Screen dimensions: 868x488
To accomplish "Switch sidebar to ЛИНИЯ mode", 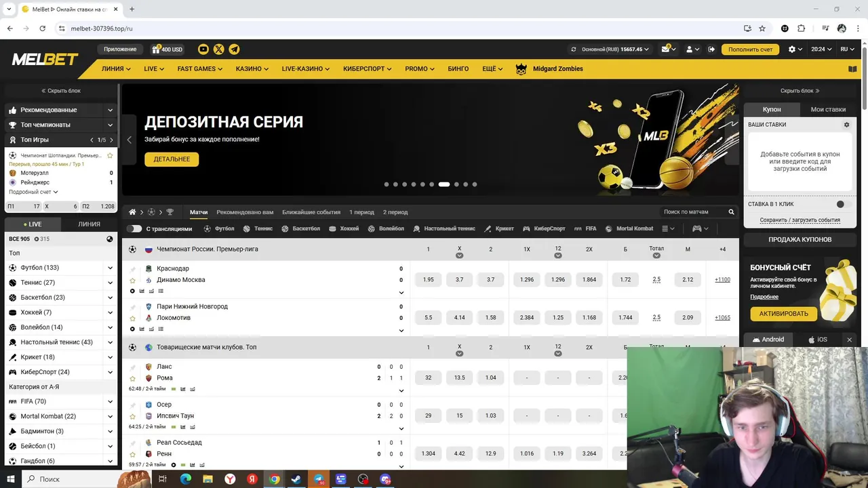I will (89, 224).
